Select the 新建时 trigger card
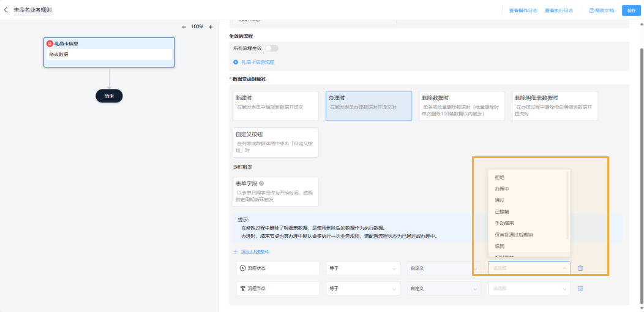 tap(275, 106)
